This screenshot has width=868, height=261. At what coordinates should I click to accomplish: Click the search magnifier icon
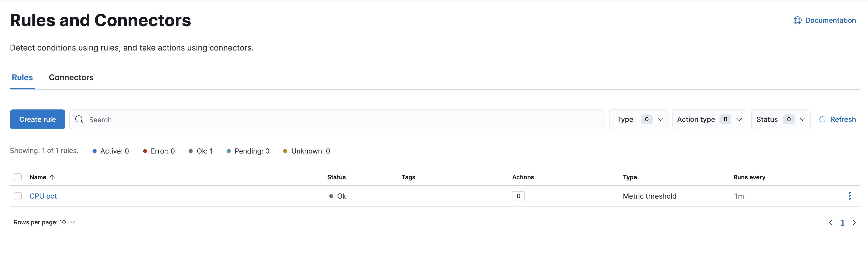[79, 119]
